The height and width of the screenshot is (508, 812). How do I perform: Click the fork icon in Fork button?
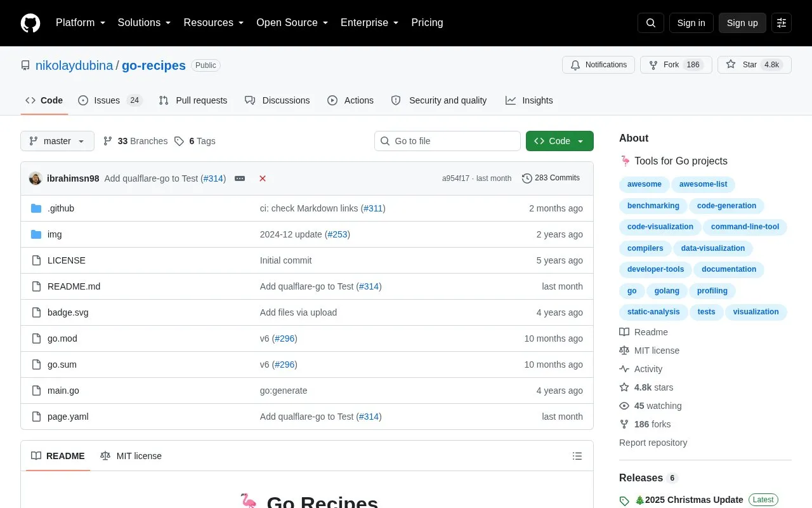(x=653, y=65)
